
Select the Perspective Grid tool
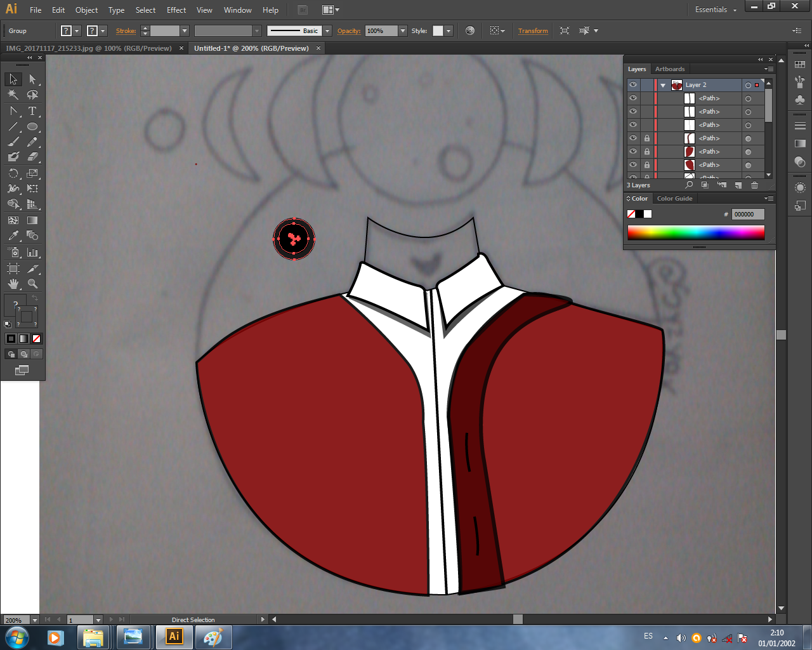(32, 204)
